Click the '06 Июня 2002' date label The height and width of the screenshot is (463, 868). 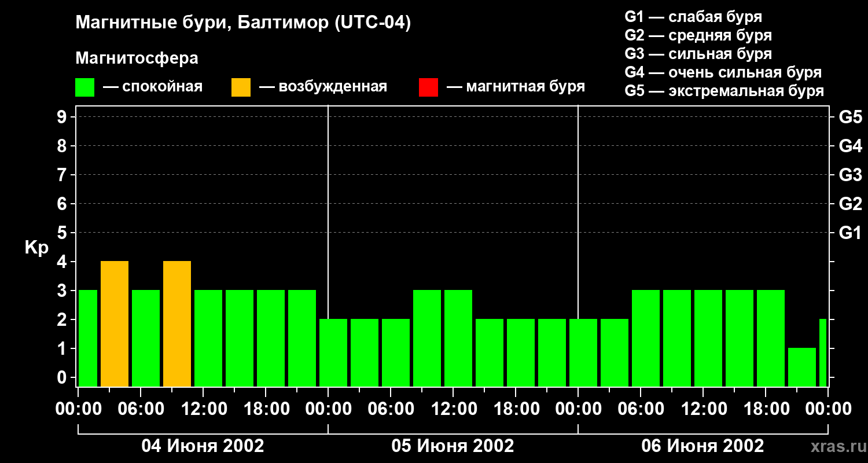[x=703, y=446]
